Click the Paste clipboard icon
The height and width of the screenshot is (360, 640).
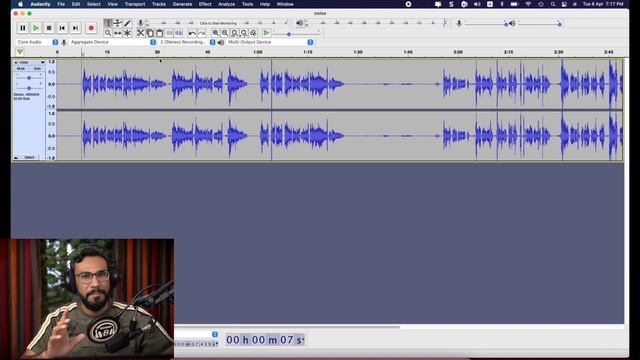point(160,33)
